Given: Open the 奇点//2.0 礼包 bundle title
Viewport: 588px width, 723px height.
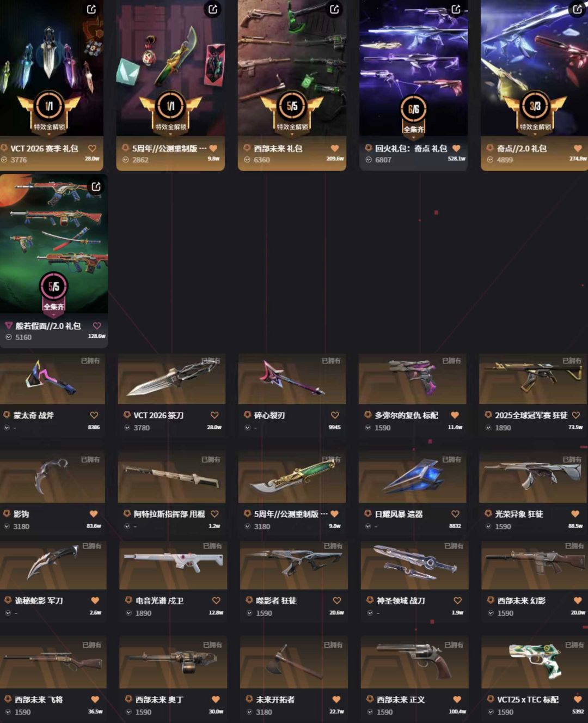Looking at the screenshot, I should point(522,148).
